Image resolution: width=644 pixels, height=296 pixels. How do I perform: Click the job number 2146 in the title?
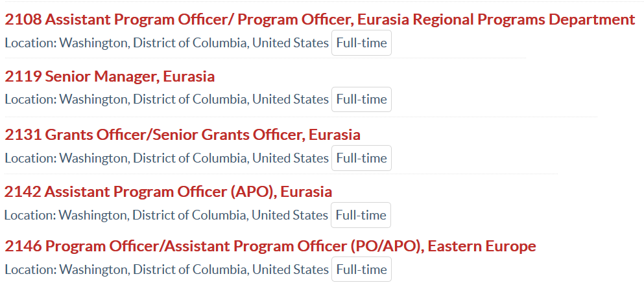coord(23,246)
